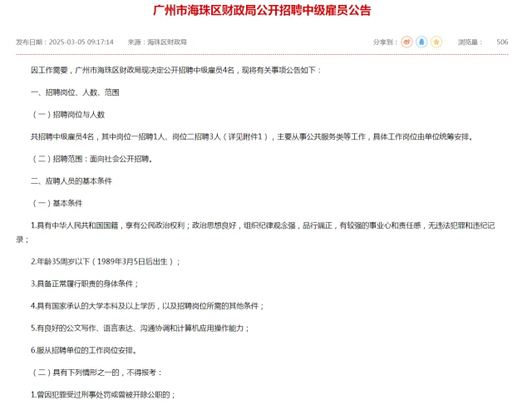
Task: Click subheading （一）基本条件
Action: click(x=57, y=203)
